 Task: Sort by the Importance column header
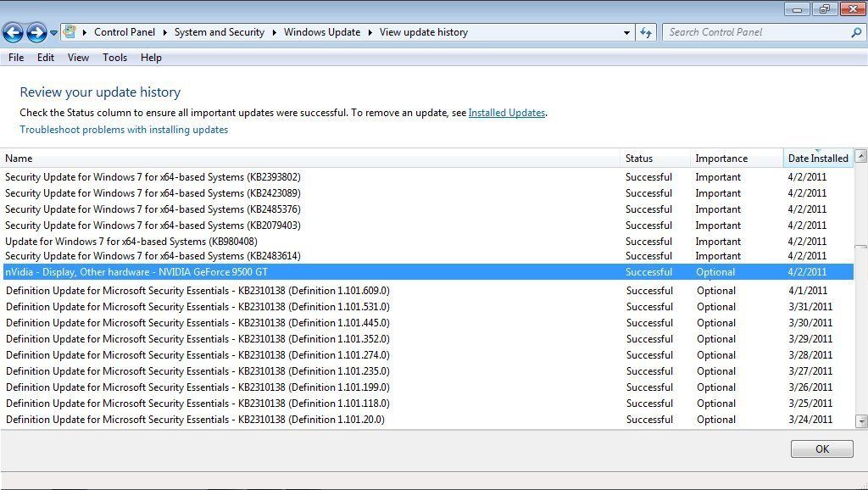click(737, 159)
